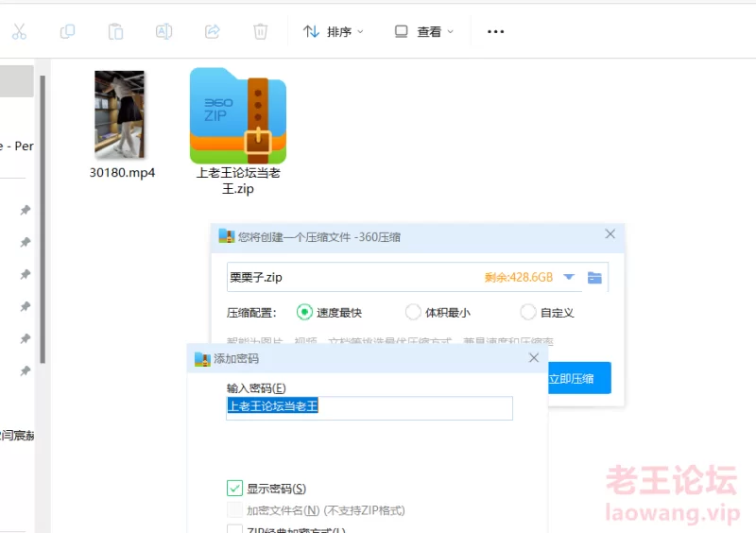The width and height of the screenshot is (756, 533).
Task: Click the sixth pin icon in the sidebar
Action: (x=26, y=371)
